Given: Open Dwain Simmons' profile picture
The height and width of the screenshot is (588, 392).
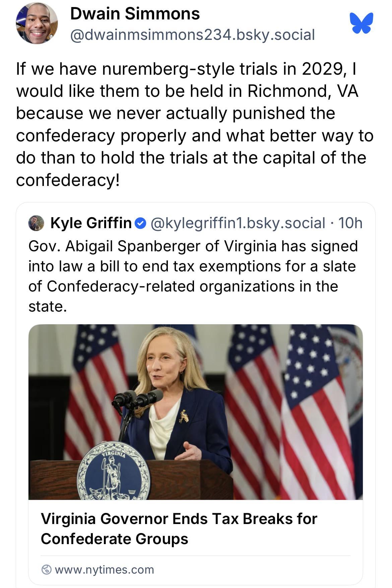Looking at the screenshot, I should 37,23.
